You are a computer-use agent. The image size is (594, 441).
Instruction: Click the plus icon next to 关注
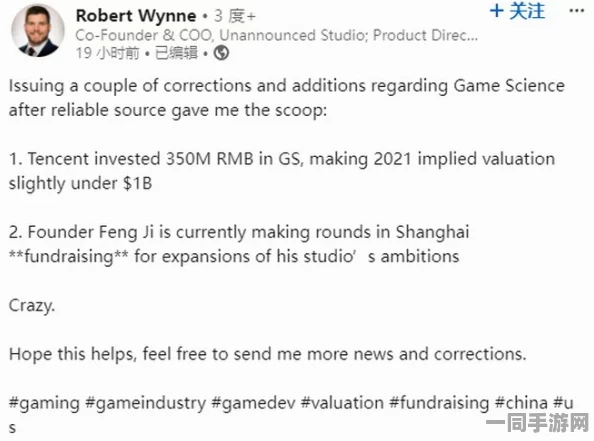497,11
